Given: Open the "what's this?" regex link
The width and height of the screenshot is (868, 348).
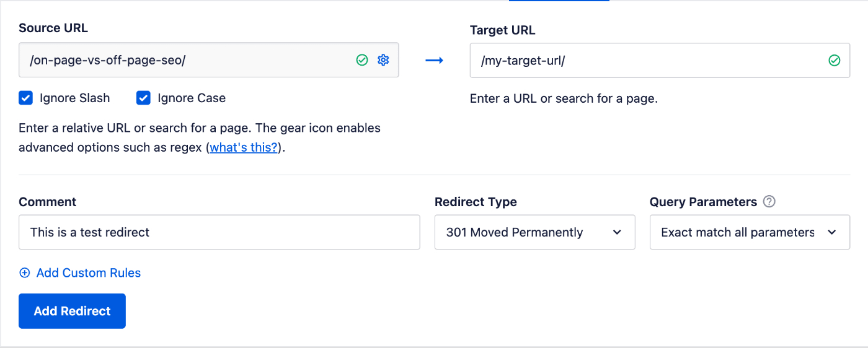Looking at the screenshot, I should click(x=243, y=148).
